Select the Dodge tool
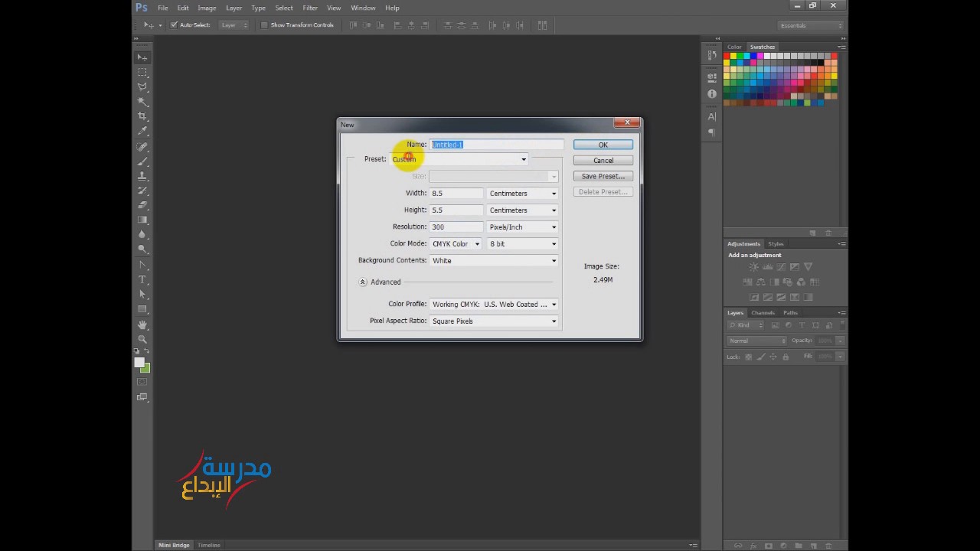 [142, 249]
